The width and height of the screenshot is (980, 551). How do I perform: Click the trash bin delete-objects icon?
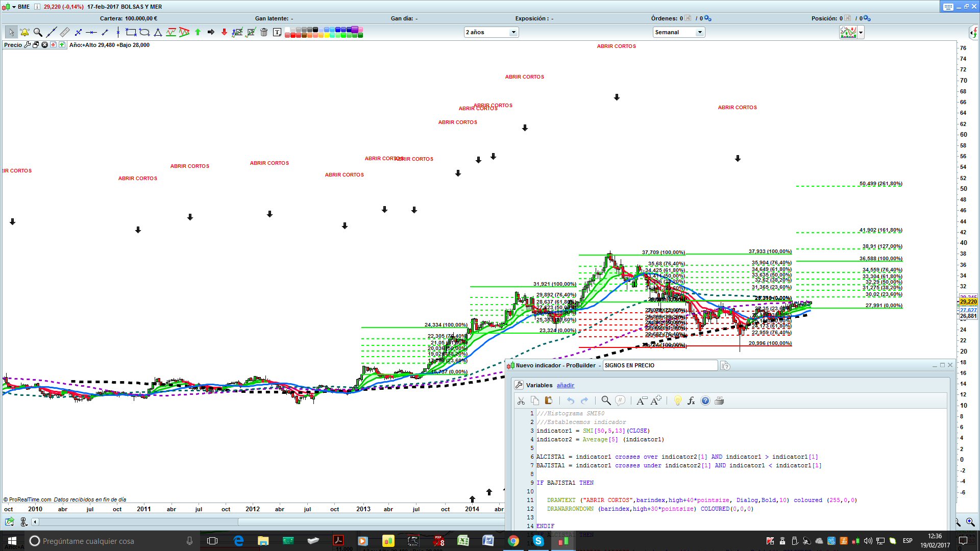point(264,32)
